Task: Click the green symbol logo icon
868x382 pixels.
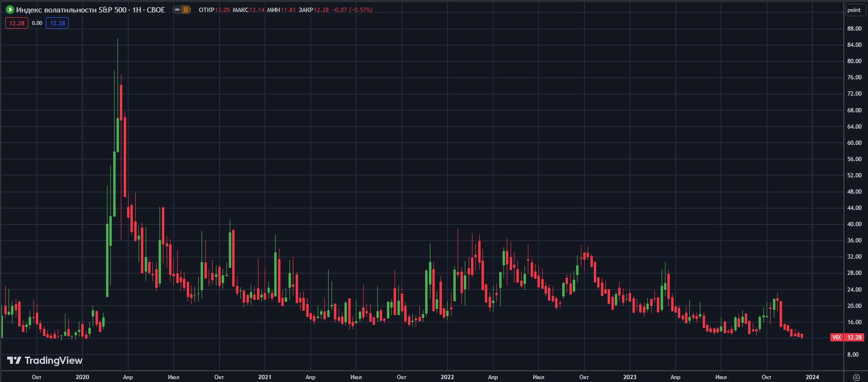Action: pyautogui.click(x=10, y=10)
